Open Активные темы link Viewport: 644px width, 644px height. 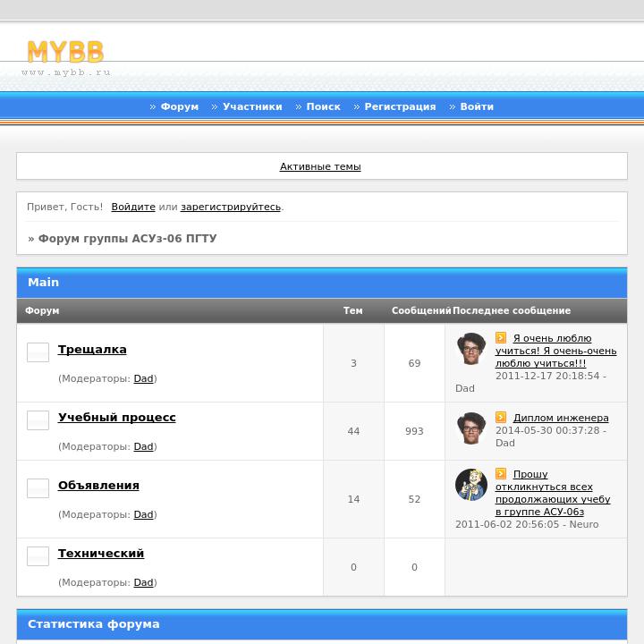click(x=320, y=166)
